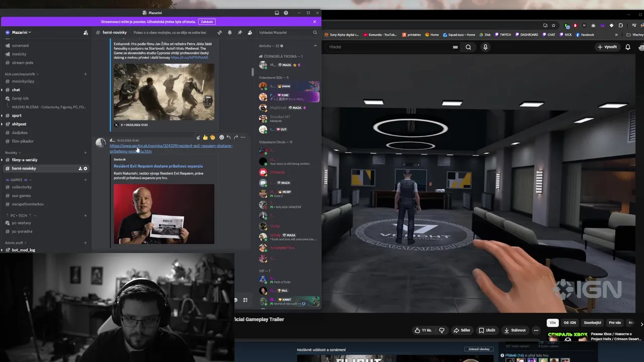
Task: Reply to the sector.sk link message
Action: click(x=228, y=137)
